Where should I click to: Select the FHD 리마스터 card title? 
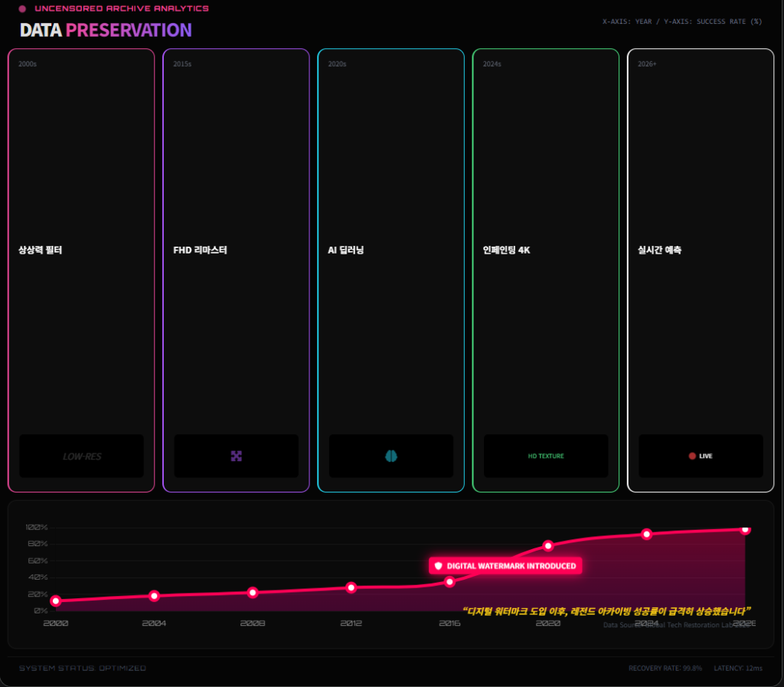point(201,250)
